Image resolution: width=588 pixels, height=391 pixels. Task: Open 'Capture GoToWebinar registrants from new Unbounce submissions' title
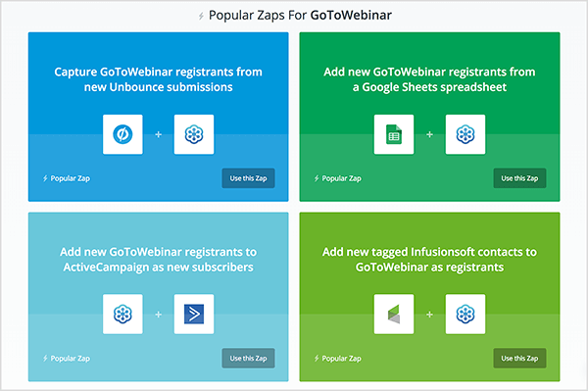pos(158,79)
